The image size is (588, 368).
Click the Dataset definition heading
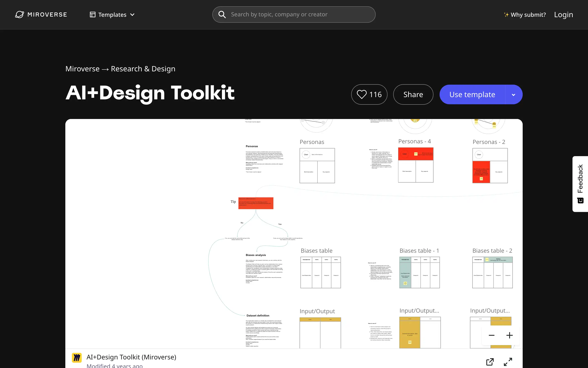tap(258, 315)
